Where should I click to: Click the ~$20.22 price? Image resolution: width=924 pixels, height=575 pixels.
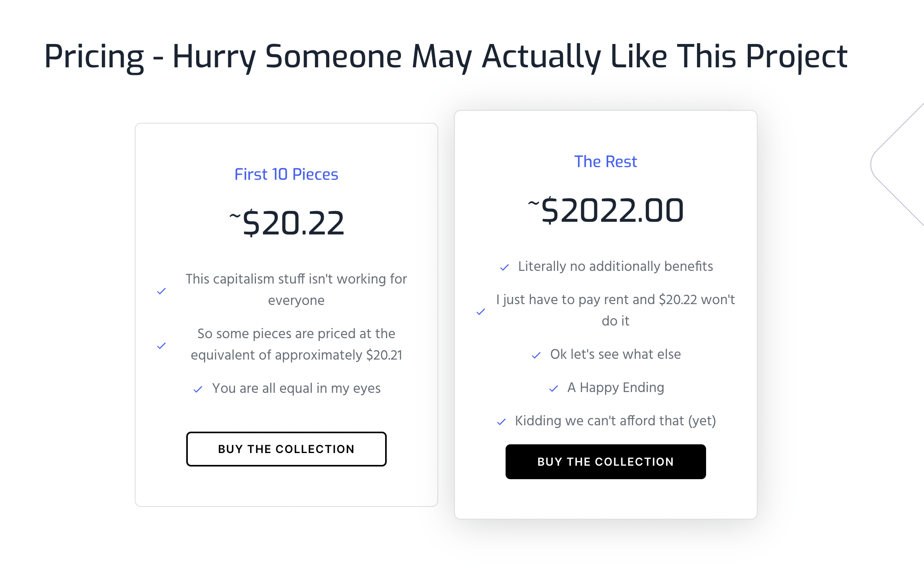pos(287,223)
